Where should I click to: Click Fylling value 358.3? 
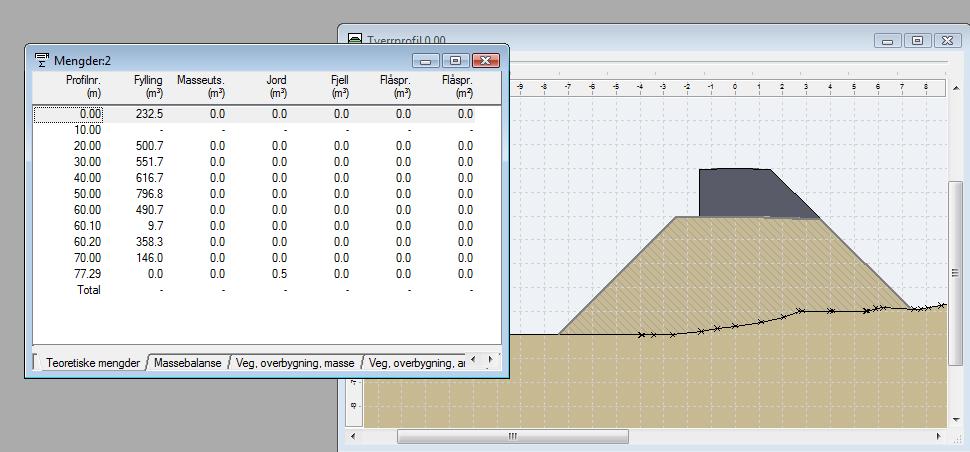pyautogui.click(x=150, y=242)
